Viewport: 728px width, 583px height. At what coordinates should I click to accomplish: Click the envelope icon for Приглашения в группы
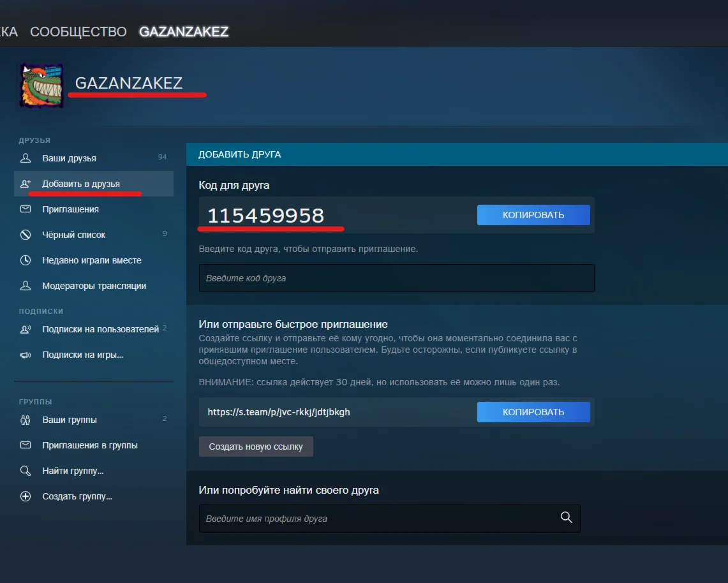[x=26, y=446]
